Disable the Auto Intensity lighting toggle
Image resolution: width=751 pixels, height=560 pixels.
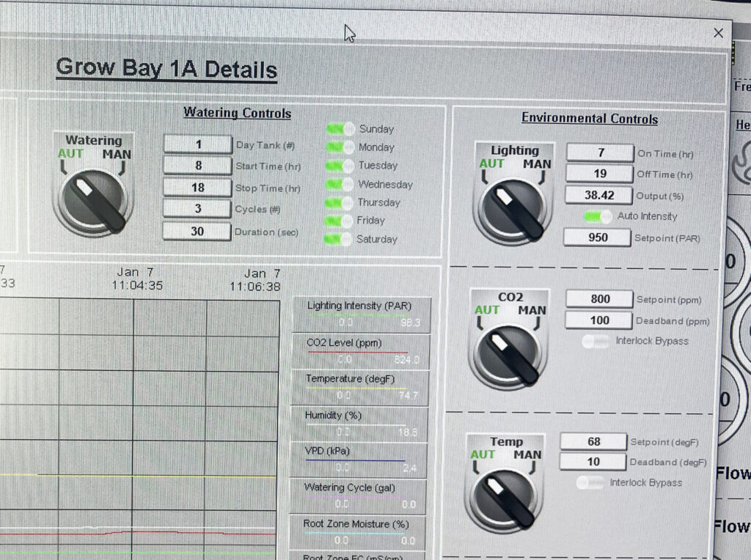pyautogui.click(x=598, y=216)
